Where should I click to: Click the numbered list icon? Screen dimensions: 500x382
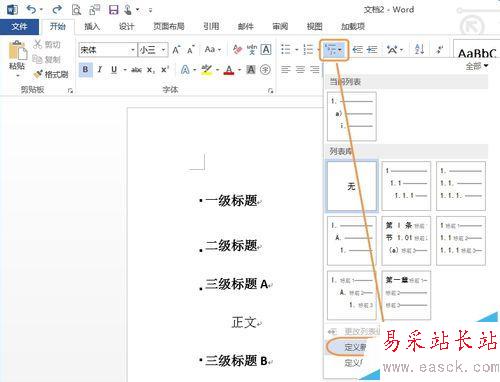point(308,50)
